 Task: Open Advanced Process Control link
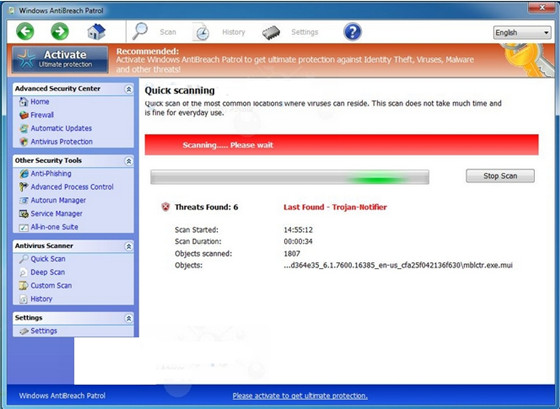pyautogui.click(x=72, y=187)
